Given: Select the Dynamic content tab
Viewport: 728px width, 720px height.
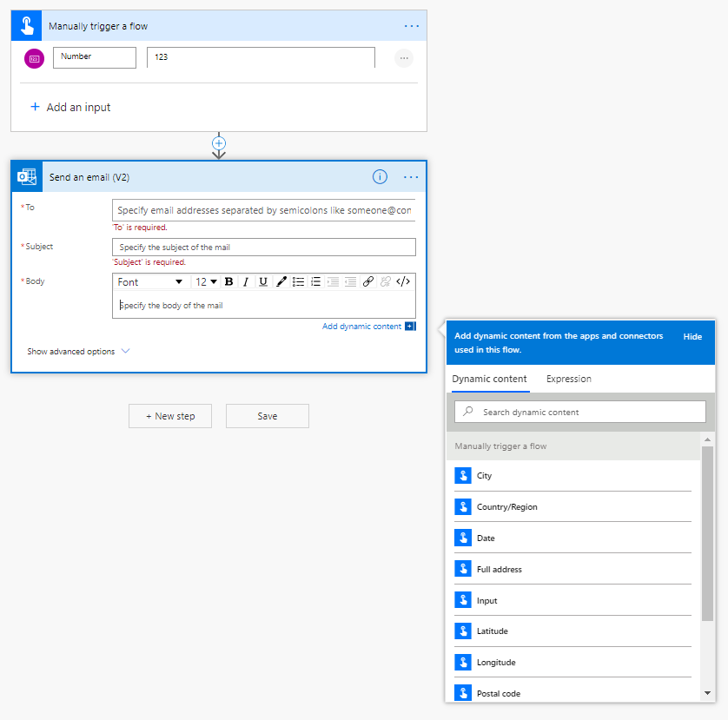Looking at the screenshot, I should click(489, 379).
